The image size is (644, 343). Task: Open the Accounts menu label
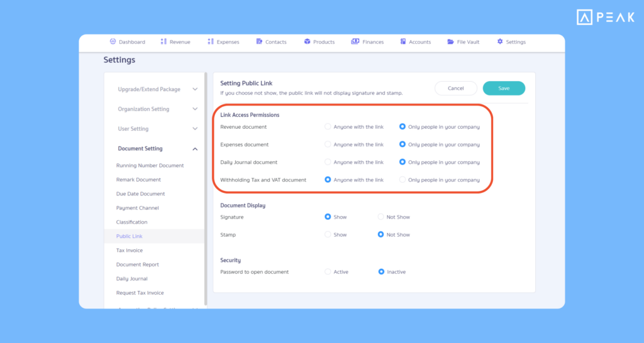[419, 42]
